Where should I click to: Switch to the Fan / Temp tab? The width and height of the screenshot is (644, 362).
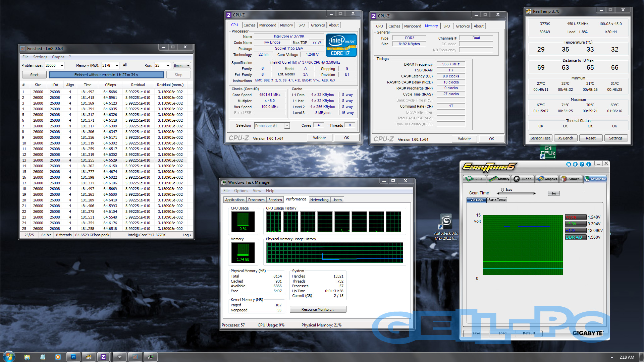click(x=497, y=200)
